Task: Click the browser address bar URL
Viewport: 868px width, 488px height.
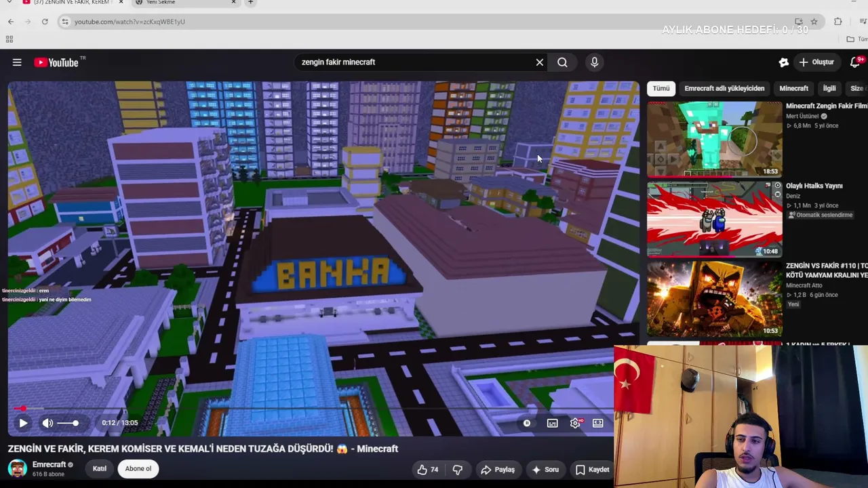Action: 130,22
